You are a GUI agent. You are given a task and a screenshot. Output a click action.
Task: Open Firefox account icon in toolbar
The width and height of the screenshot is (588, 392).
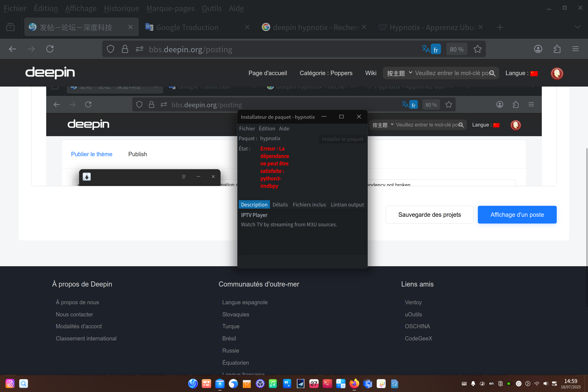click(538, 49)
